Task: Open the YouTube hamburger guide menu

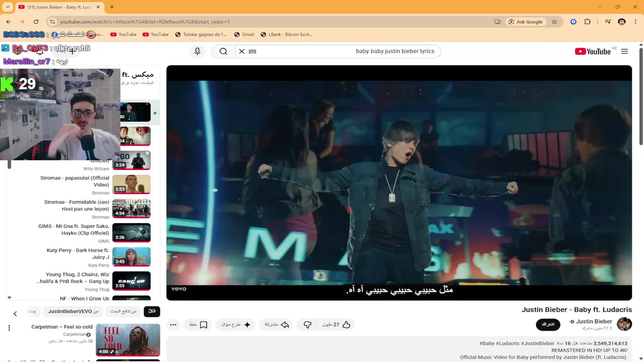Action: [x=624, y=51]
